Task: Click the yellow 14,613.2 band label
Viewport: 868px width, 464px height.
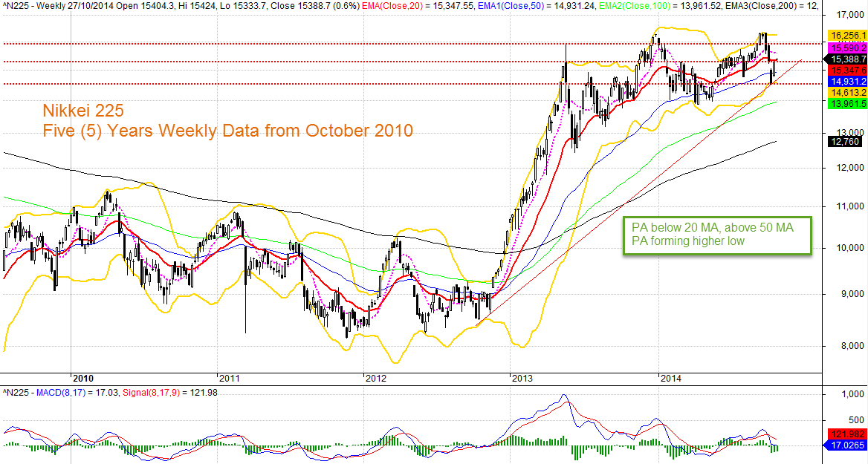Action: 847,92
